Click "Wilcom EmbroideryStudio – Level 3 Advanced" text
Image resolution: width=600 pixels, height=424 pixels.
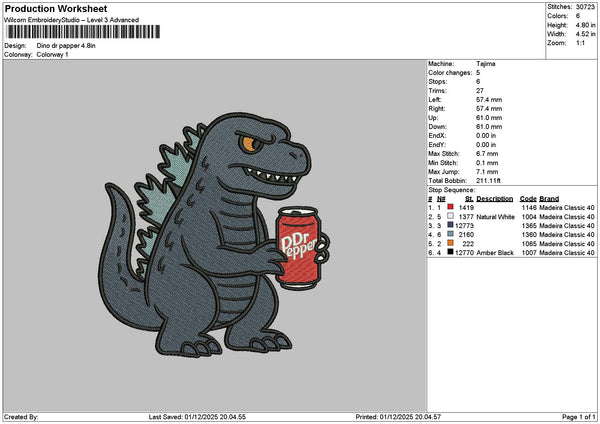coord(72,20)
